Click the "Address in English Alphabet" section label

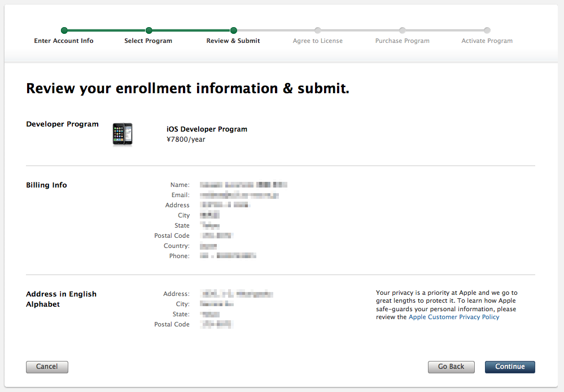(x=61, y=299)
